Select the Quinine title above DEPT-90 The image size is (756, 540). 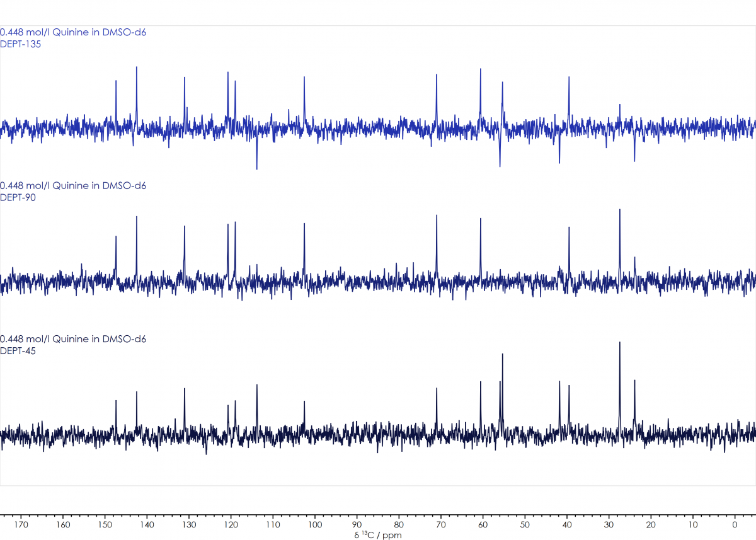click(x=73, y=186)
